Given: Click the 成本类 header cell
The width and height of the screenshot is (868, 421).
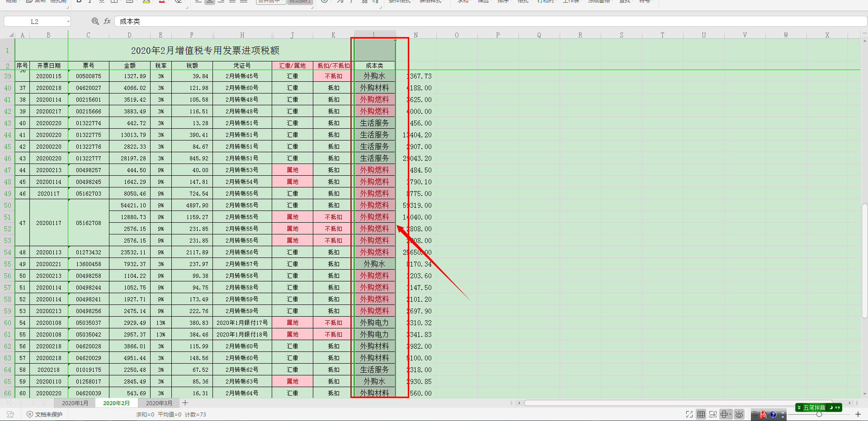Looking at the screenshot, I should (x=374, y=65).
